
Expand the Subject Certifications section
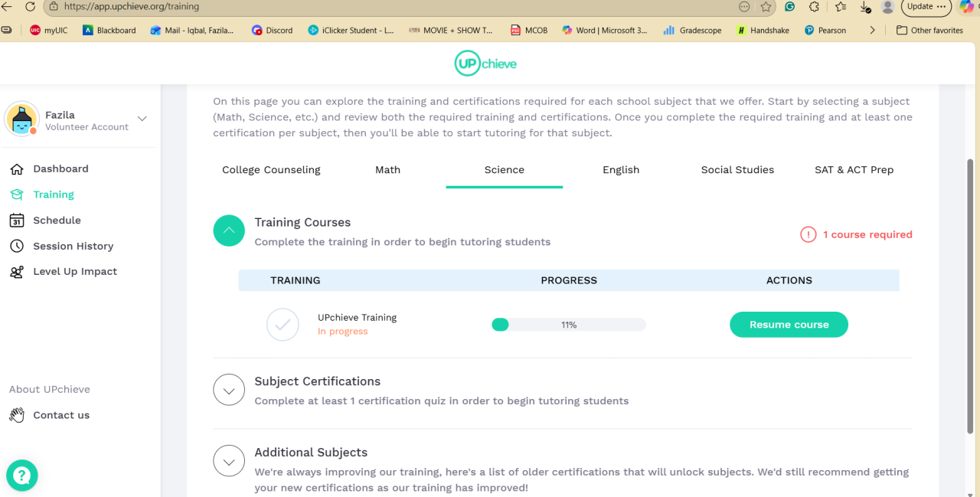228,390
